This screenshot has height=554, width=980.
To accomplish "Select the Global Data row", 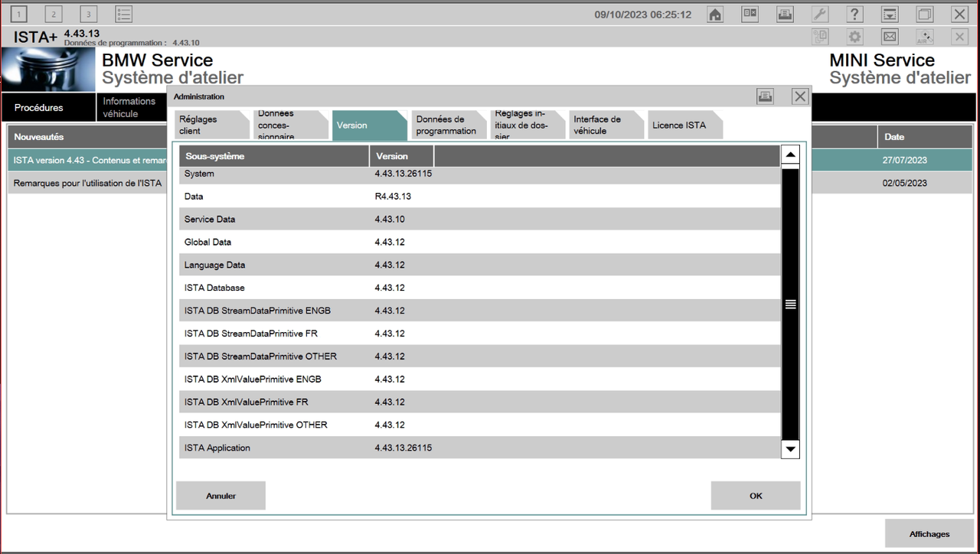I will [480, 242].
